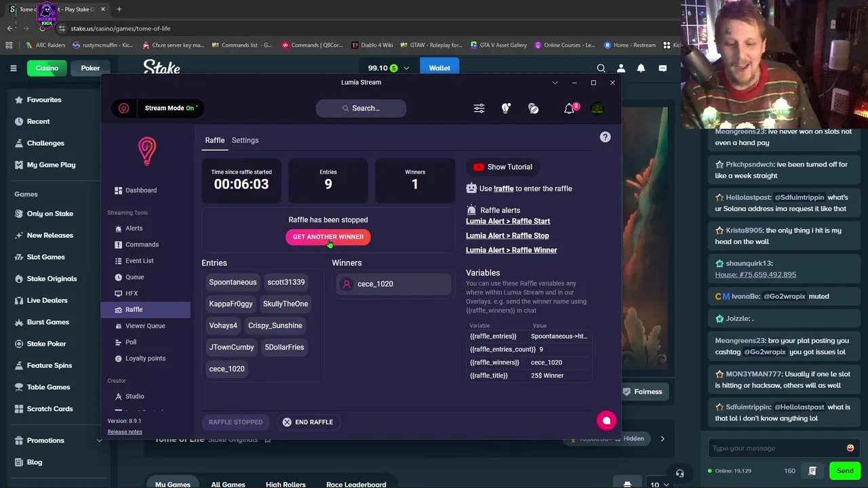
Task: Select entry Crispy_Sunshine in Entries list
Action: point(275,325)
